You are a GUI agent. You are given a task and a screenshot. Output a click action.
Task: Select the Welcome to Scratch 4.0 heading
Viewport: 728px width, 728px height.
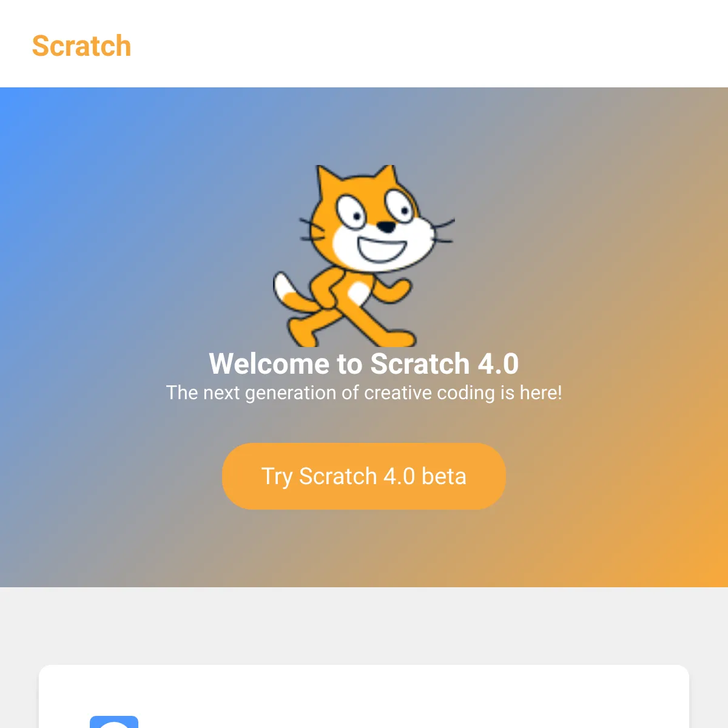pos(364,363)
